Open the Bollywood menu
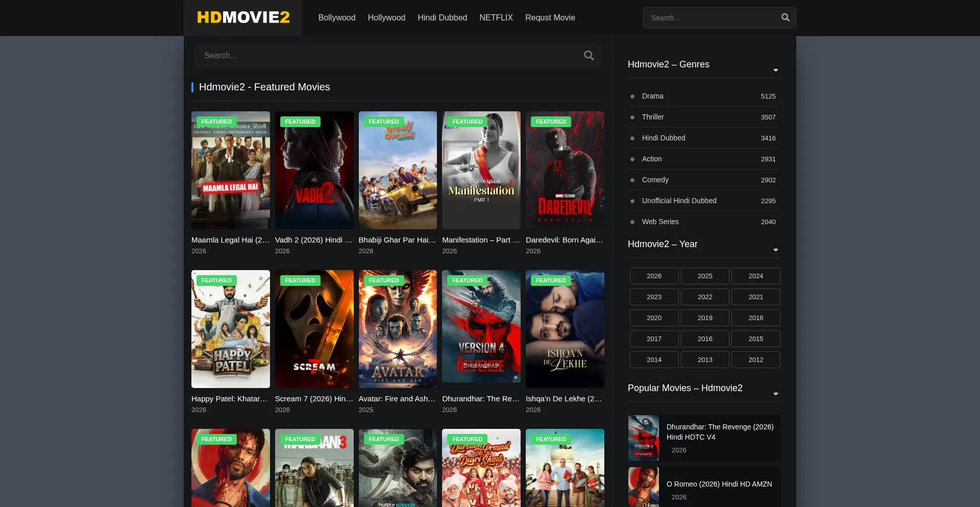Image resolution: width=980 pixels, height=507 pixels. pyautogui.click(x=337, y=17)
